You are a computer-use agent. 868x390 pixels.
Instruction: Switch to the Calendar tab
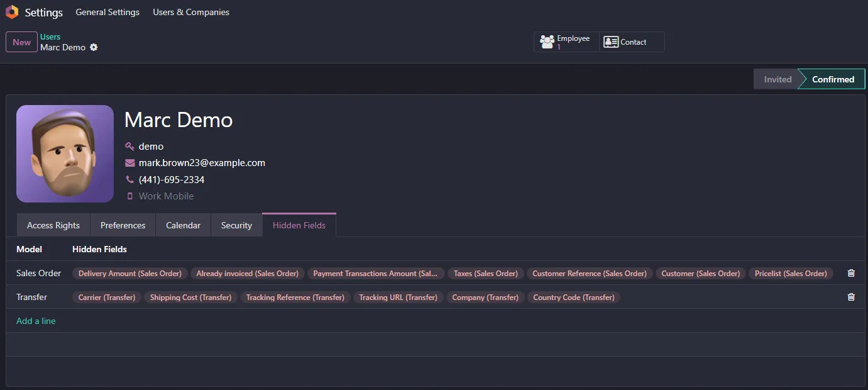[x=183, y=225]
